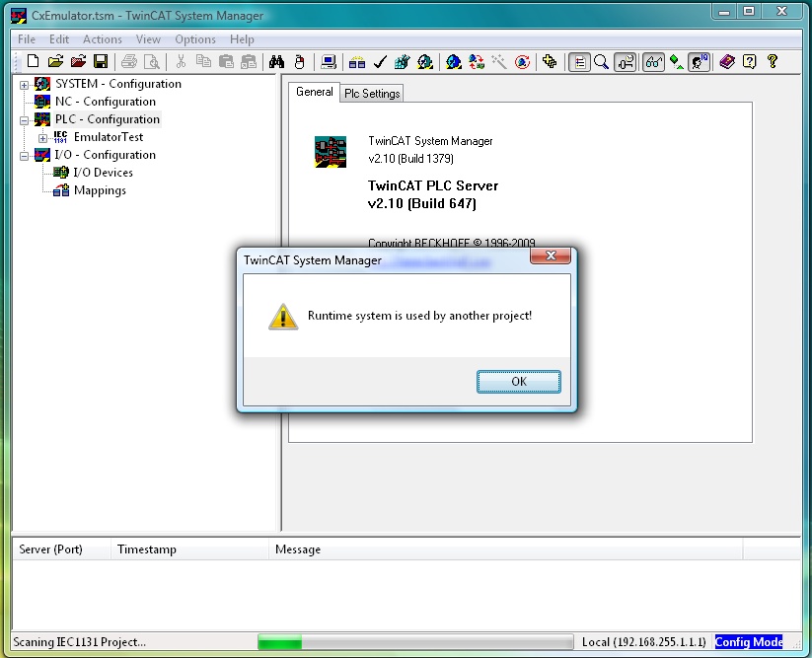Viewport: 812px width, 658px height.
Task: Switch to the Plc Settings tab
Action: pos(372,94)
